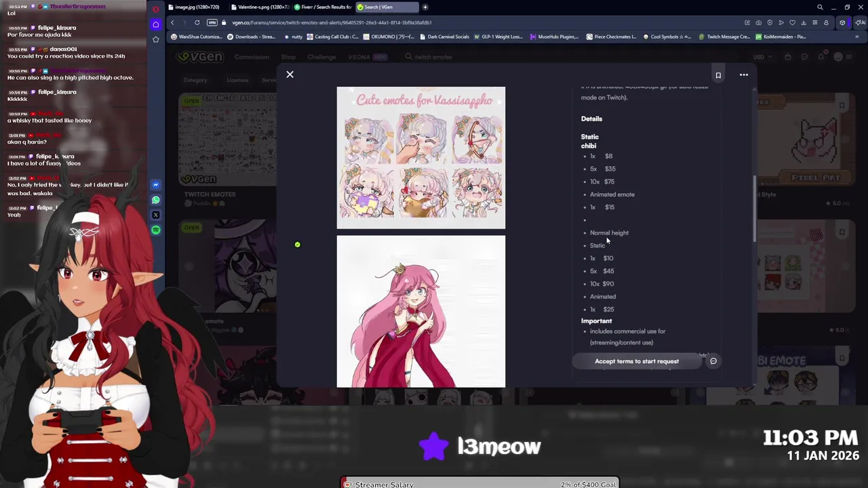Close the service details modal
The width and height of the screenshot is (868, 488).
tap(290, 75)
